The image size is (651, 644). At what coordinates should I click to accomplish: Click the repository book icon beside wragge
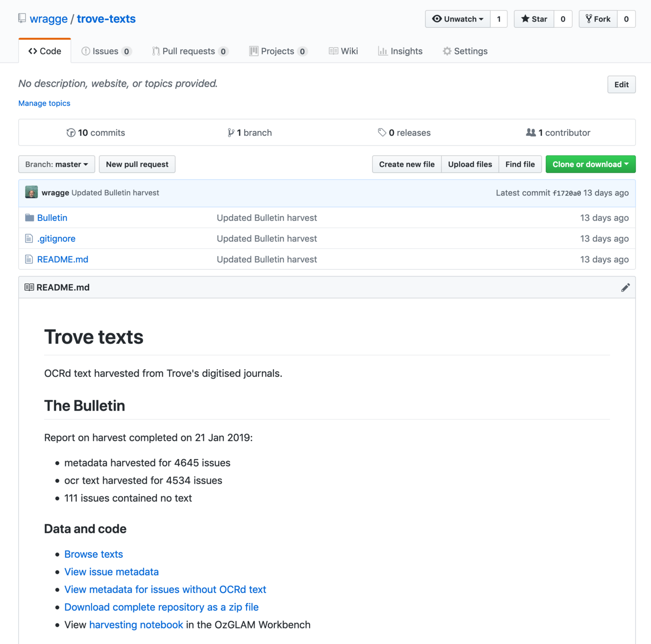click(x=22, y=19)
